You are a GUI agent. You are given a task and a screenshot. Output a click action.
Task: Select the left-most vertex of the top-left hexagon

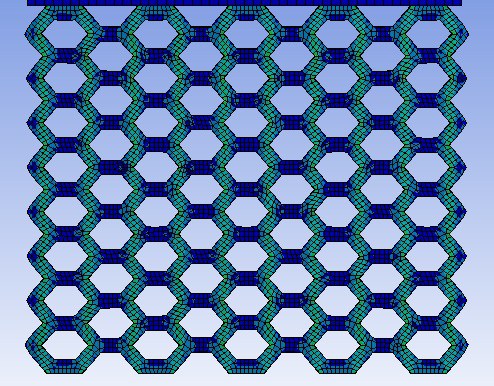[27, 34]
